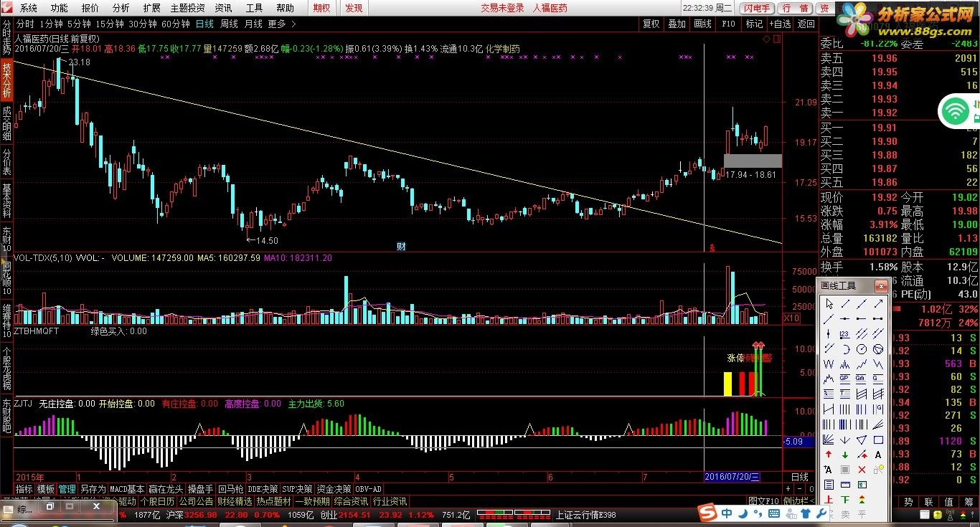Click the 期权 button

tap(322, 8)
